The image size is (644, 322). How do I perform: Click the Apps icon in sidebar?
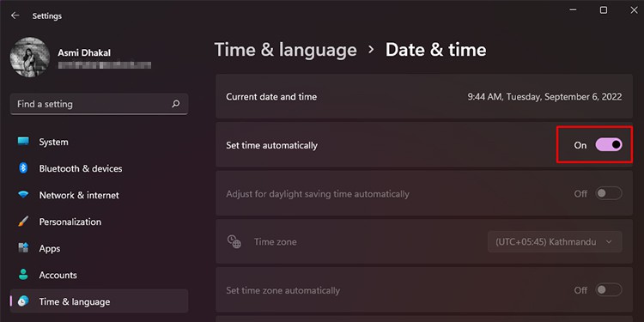pos(23,248)
